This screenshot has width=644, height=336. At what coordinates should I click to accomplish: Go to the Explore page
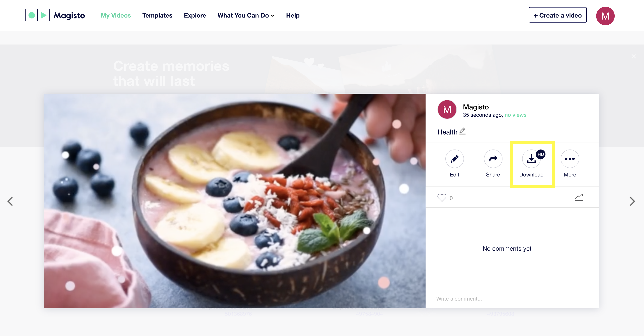195,15
